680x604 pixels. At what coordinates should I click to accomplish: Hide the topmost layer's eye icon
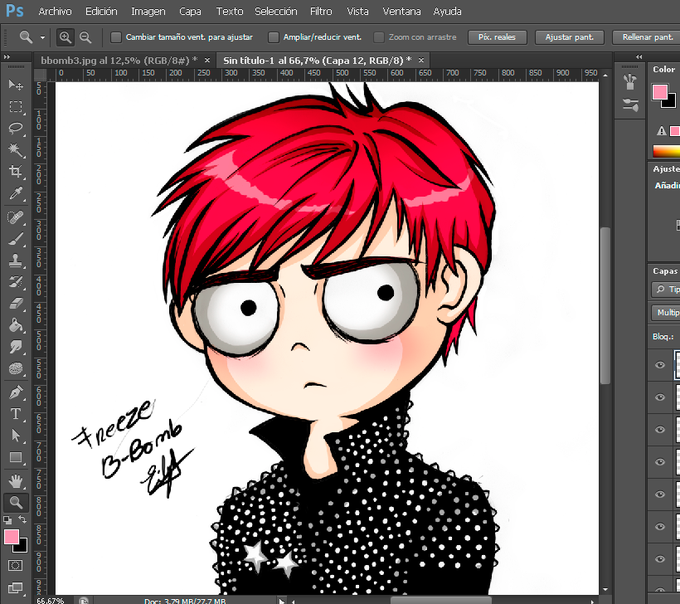(x=660, y=365)
